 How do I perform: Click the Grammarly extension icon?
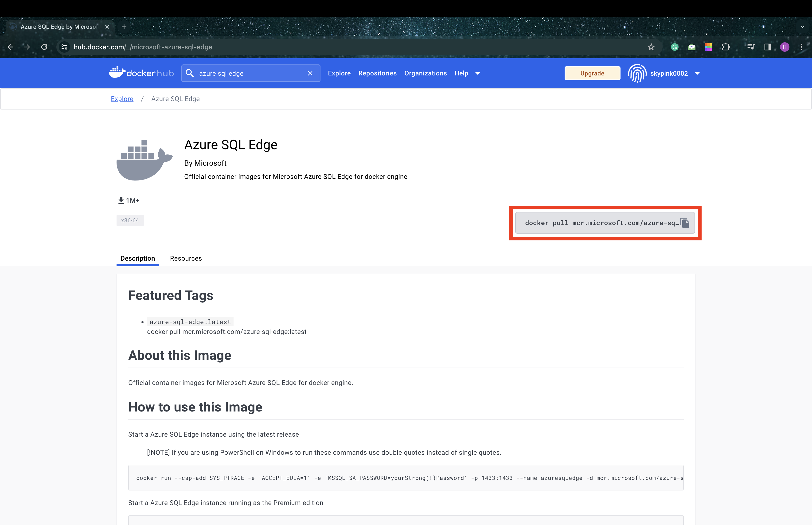pos(675,47)
